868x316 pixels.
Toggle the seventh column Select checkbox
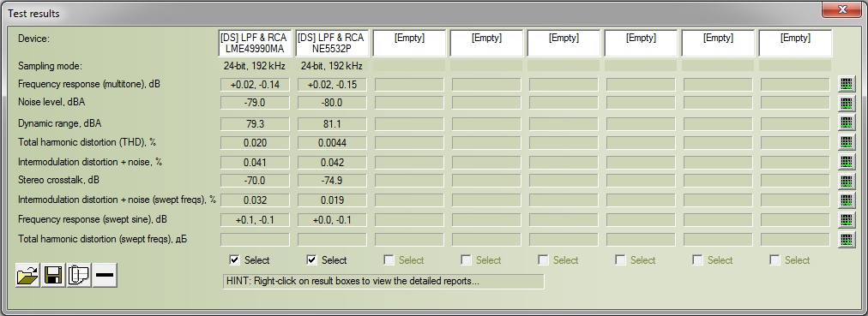[x=697, y=259]
